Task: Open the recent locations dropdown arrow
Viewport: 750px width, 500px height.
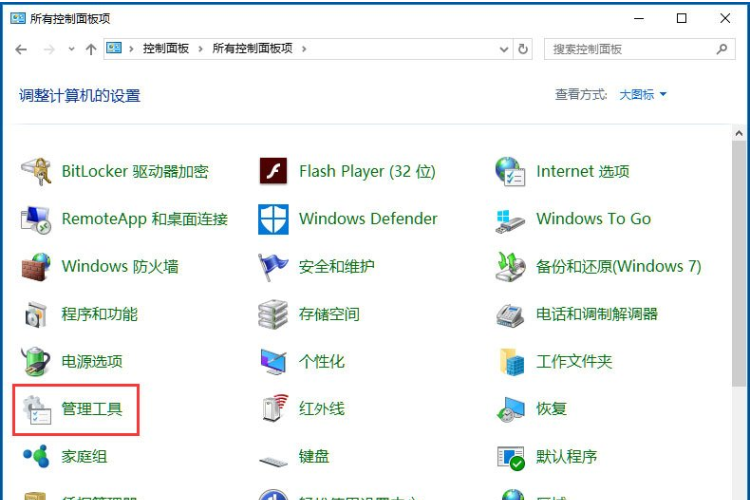Action: pyautogui.click(x=71, y=49)
